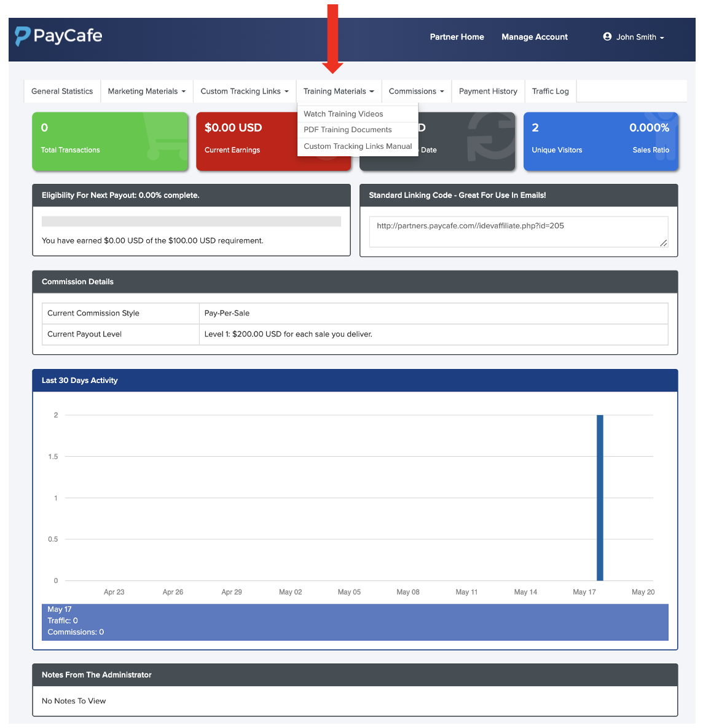Click the Level 1 payout level cell
This screenshot has height=728, width=703.
(433, 334)
